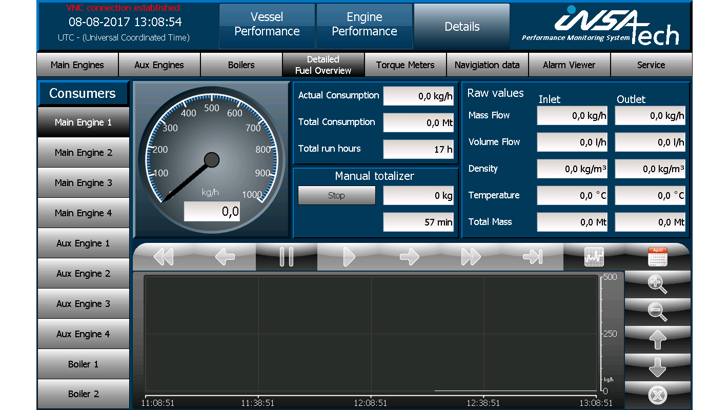
Task: Open the Vessel Performance tab
Action: (x=267, y=26)
